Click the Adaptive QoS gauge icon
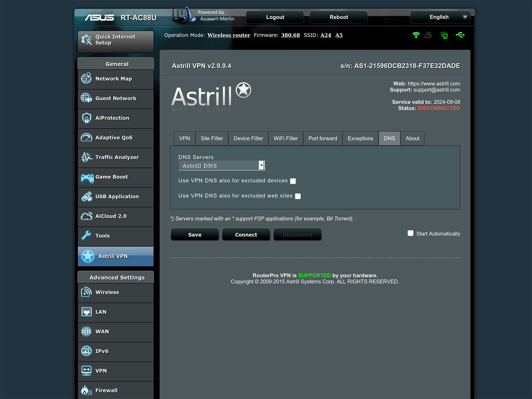 pyautogui.click(x=86, y=137)
